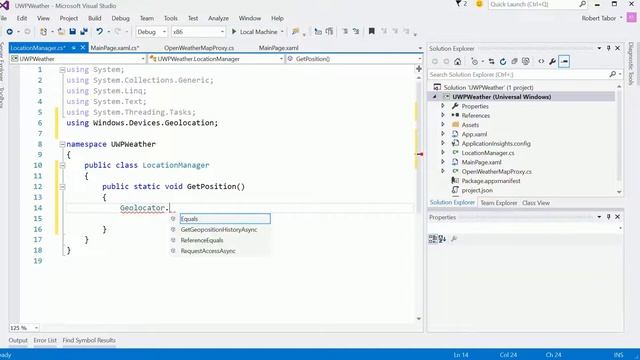
Task: Select RequestAccessAsync in IntelliSense list
Action: tap(208, 251)
